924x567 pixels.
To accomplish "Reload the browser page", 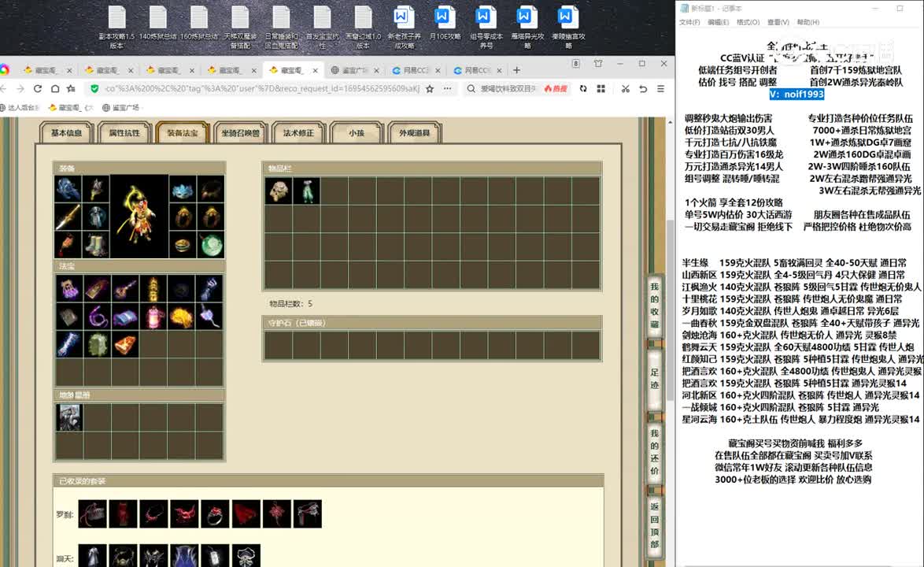I will (38, 88).
